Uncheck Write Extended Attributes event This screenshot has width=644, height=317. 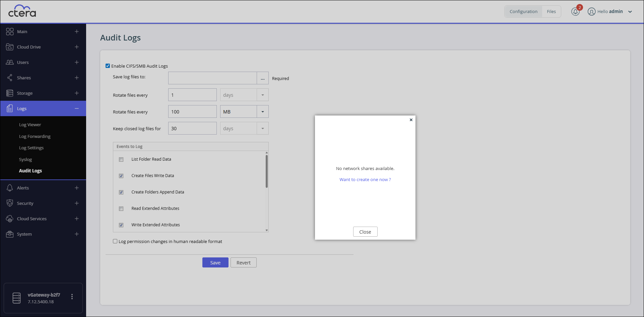[x=121, y=225]
